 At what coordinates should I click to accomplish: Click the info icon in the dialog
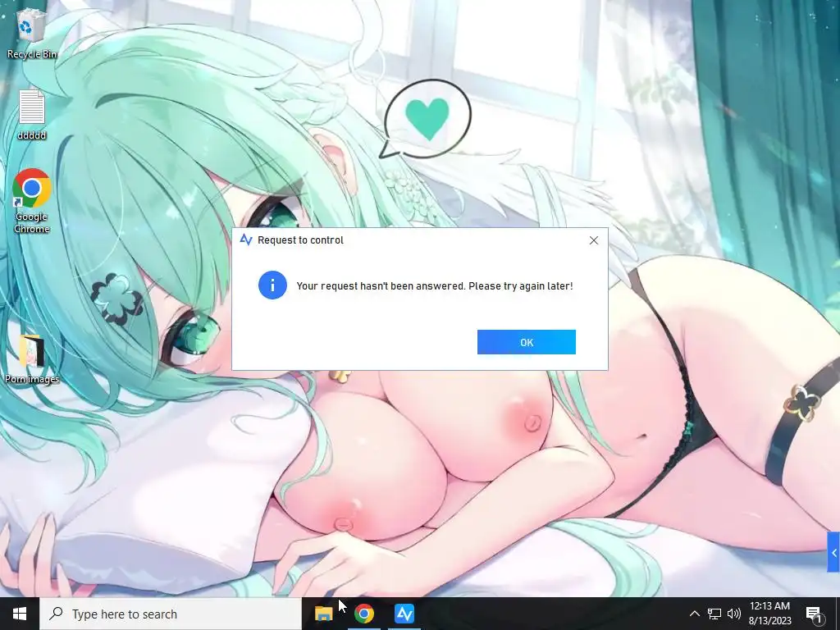pyautogui.click(x=272, y=285)
